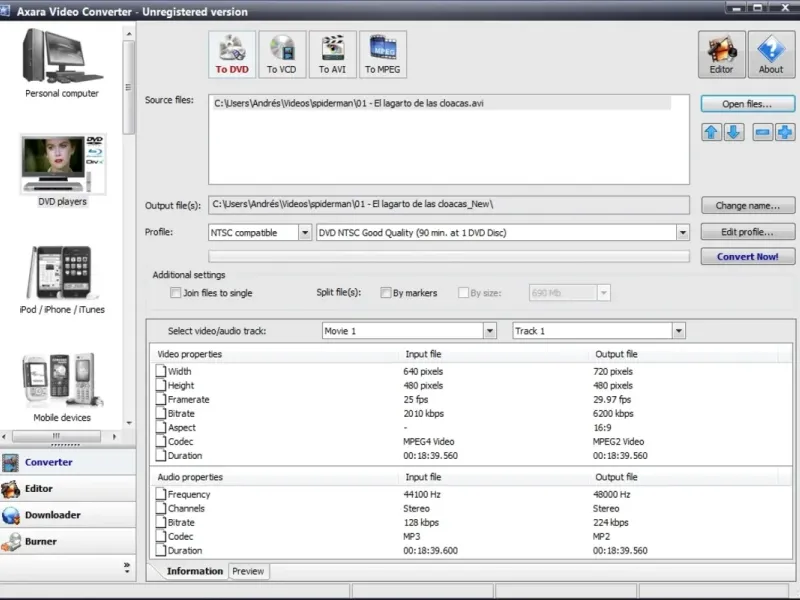Toggle the By markers split checkbox
The height and width of the screenshot is (600, 800).
(x=385, y=293)
